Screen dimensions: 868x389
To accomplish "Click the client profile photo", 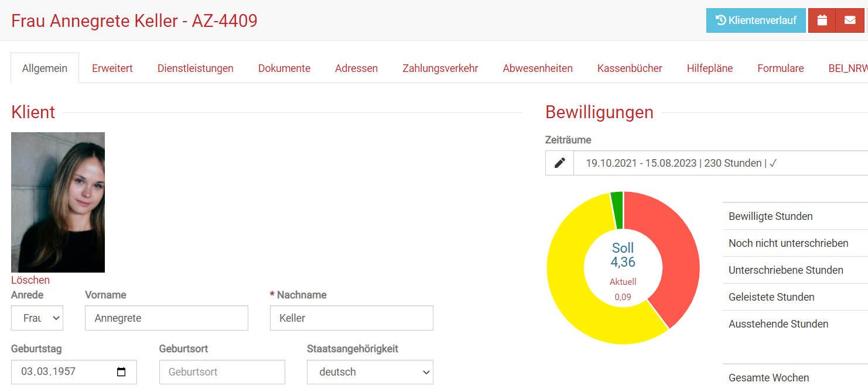I will (58, 202).
